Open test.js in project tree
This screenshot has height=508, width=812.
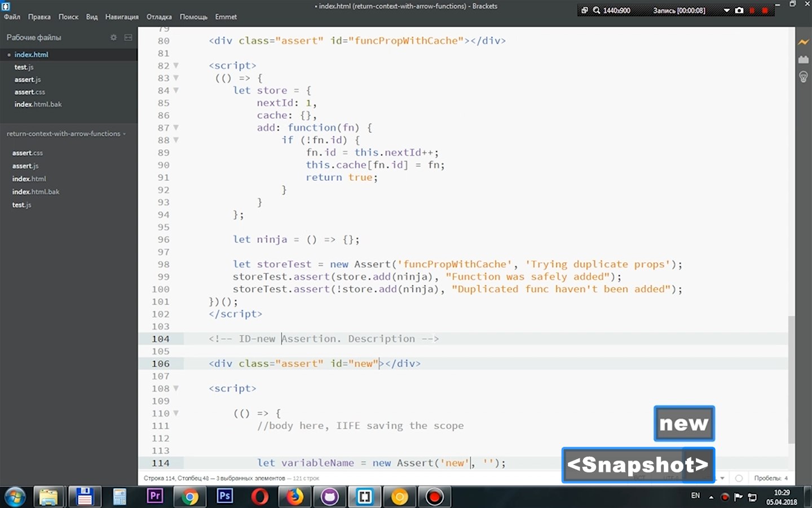click(x=21, y=205)
